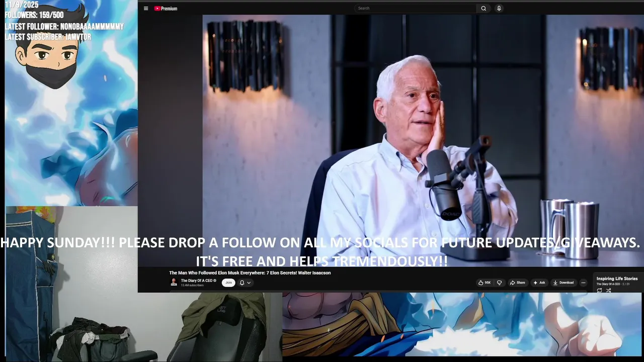
Task: Focus the YouTube search field
Action: (415, 9)
